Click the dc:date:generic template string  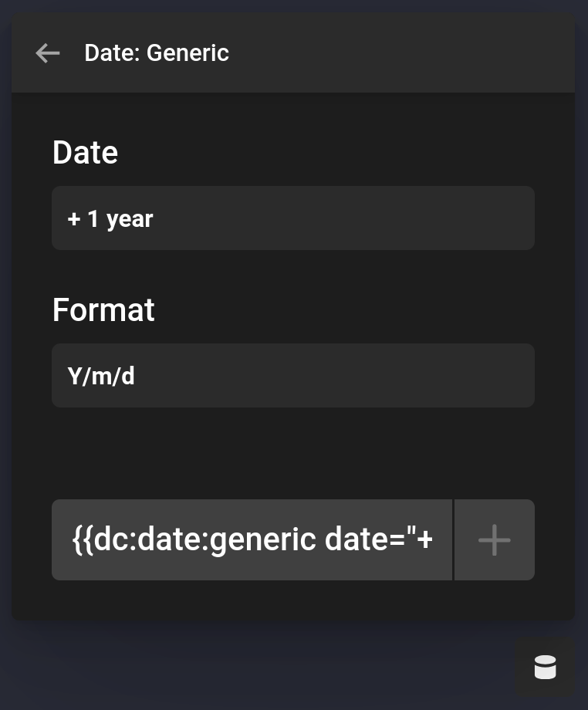pyautogui.click(x=252, y=539)
